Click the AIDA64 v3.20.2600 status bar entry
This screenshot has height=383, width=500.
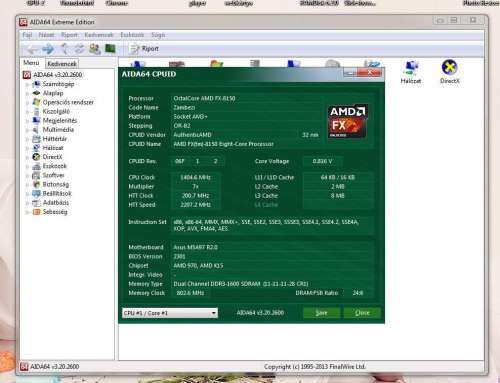(50, 367)
